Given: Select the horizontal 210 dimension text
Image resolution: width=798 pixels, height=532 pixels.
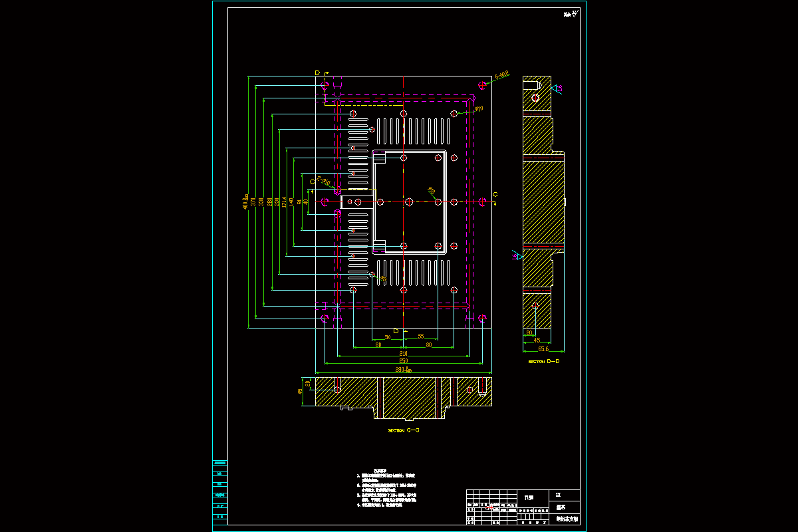Looking at the screenshot, I should [x=403, y=353].
